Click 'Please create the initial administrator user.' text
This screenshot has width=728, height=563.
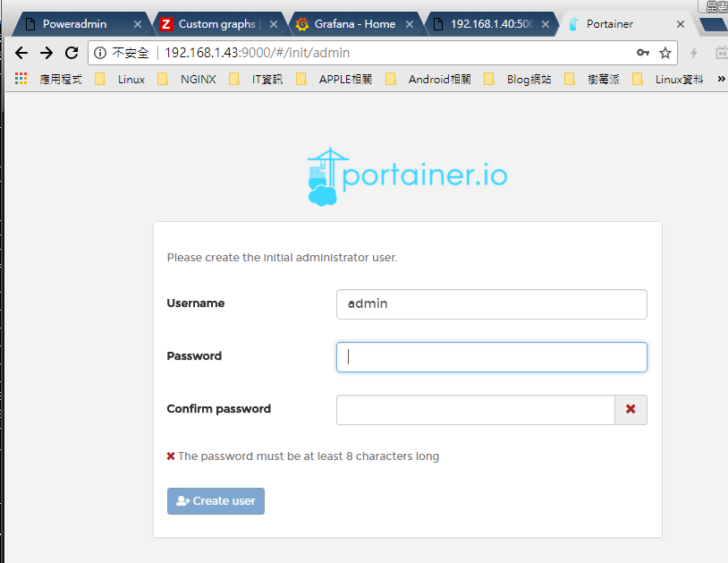pyautogui.click(x=283, y=258)
